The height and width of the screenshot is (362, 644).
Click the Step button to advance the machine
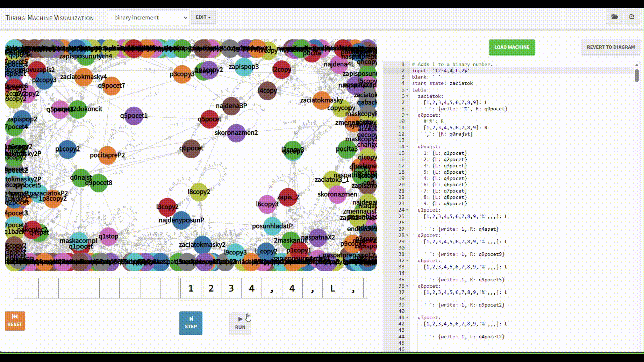pyautogui.click(x=191, y=322)
